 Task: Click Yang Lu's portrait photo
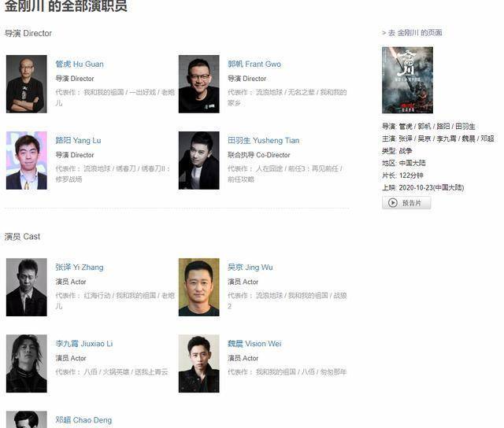pos(26,160)
